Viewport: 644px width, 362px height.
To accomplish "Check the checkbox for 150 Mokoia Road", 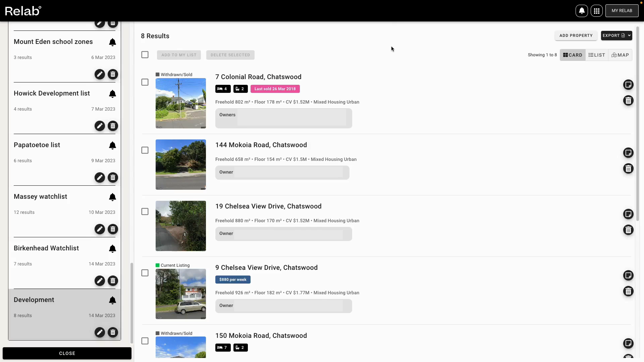I will pyautogui.click(x=145, y=341).
